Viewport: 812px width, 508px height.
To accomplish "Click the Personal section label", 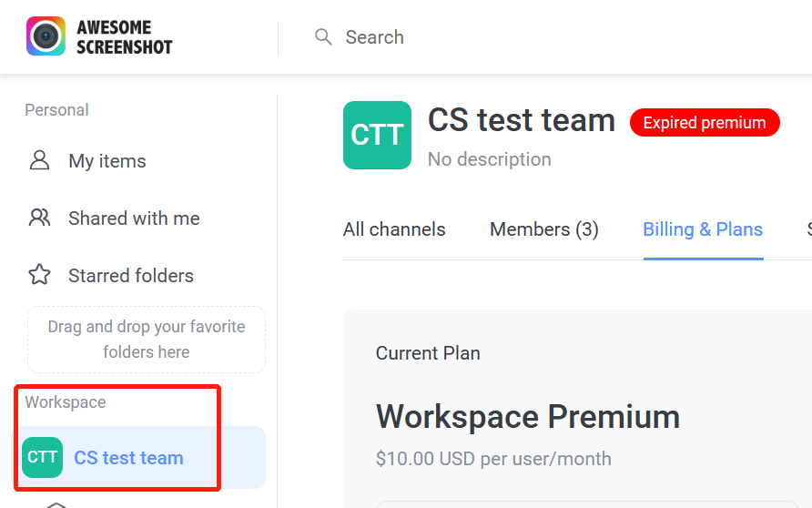I will click(57, 110).
